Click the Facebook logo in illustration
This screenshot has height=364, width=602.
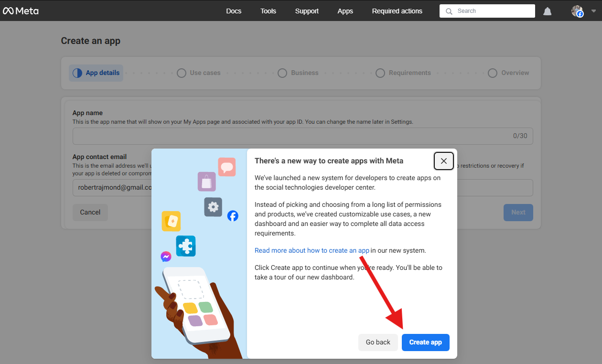coord(233,216)
